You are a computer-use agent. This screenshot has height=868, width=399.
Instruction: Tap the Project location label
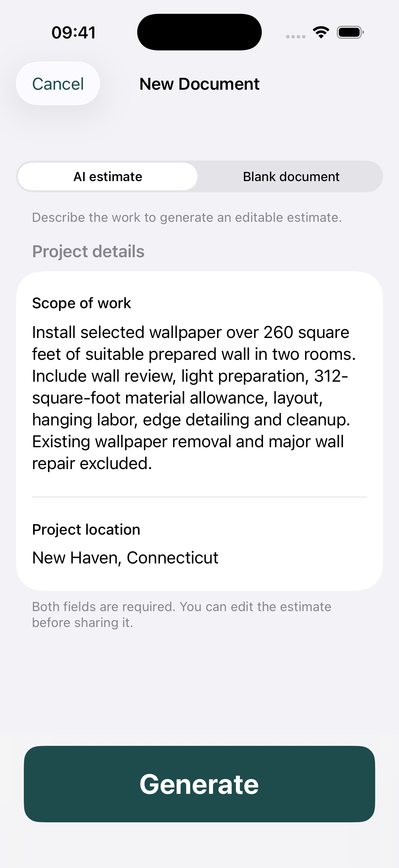(x=86, y=530)
